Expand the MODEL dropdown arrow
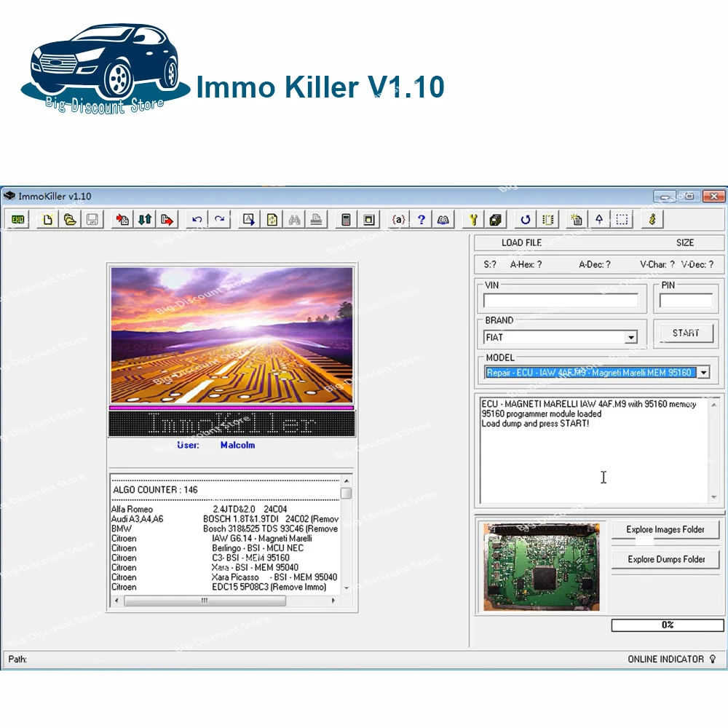728x728 pixels. pos(704,372)
